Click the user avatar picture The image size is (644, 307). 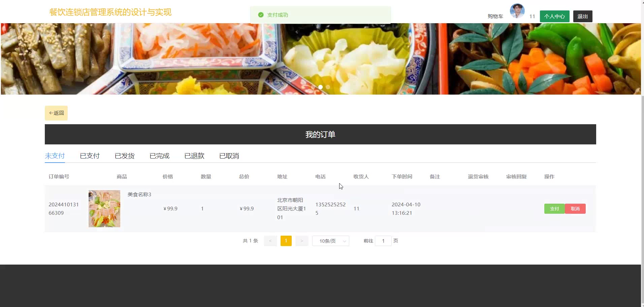(517, 11)
